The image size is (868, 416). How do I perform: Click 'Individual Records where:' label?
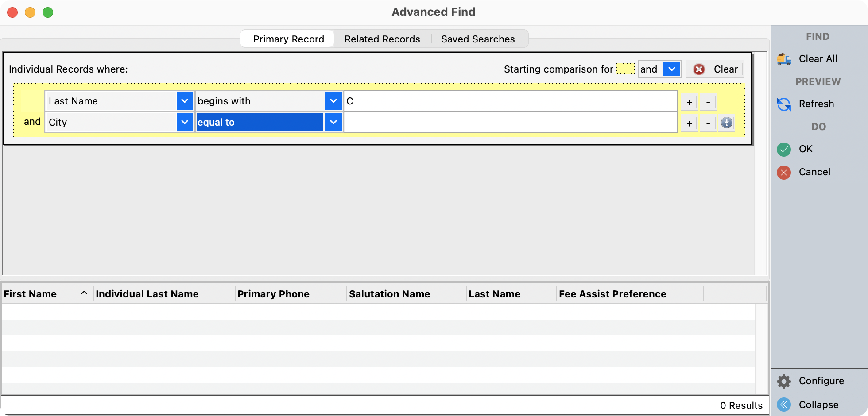[x=68, y=69]
